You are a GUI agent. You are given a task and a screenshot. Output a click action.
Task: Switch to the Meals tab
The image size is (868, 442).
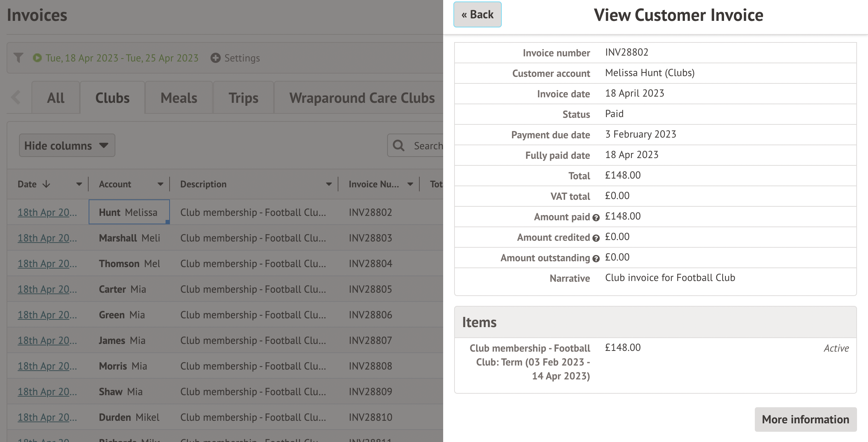(179, 98)
